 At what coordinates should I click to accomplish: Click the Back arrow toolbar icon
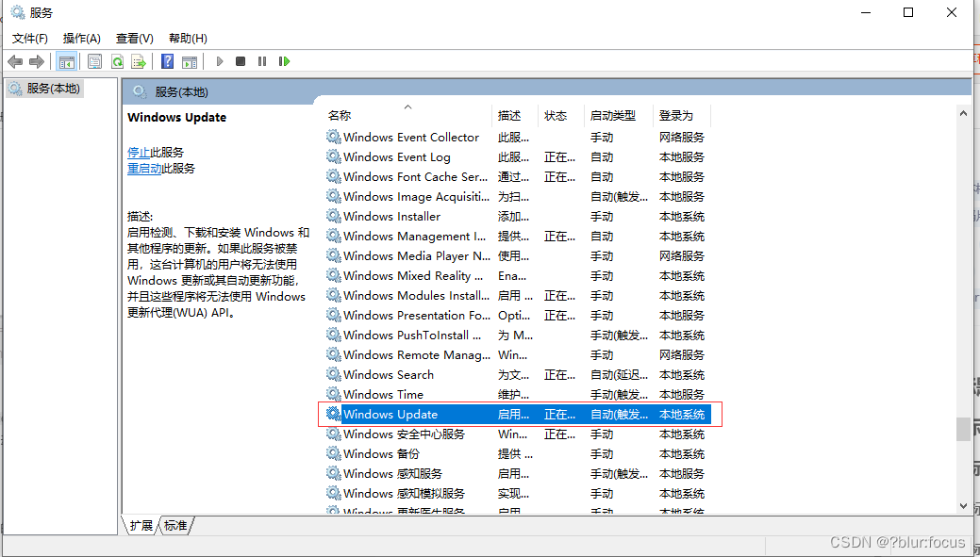(15, 61)
